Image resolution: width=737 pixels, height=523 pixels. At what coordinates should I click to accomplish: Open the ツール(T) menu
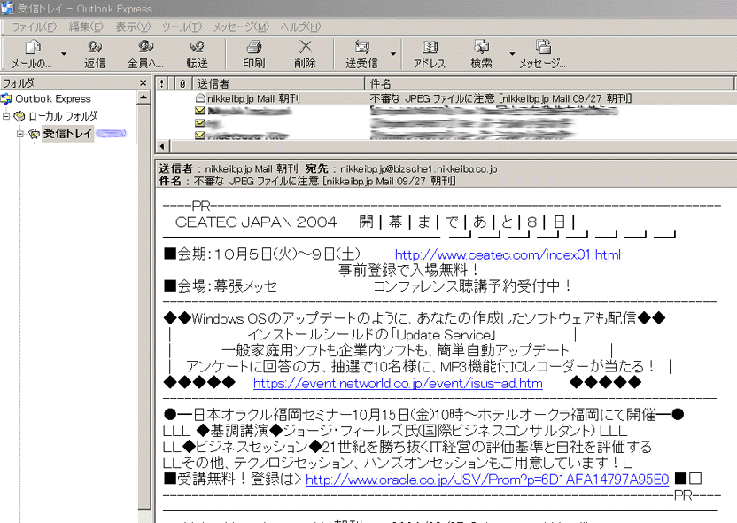click(x=180, y=25)
